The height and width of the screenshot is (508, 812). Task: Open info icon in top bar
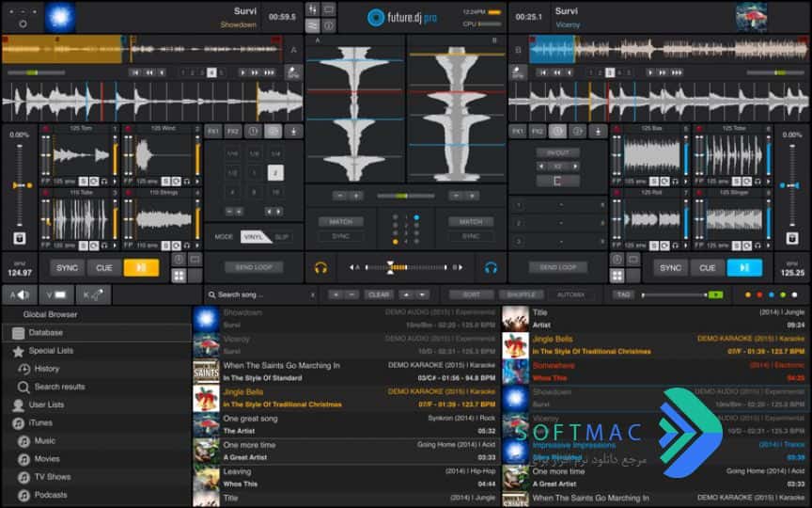coord(329,25)
